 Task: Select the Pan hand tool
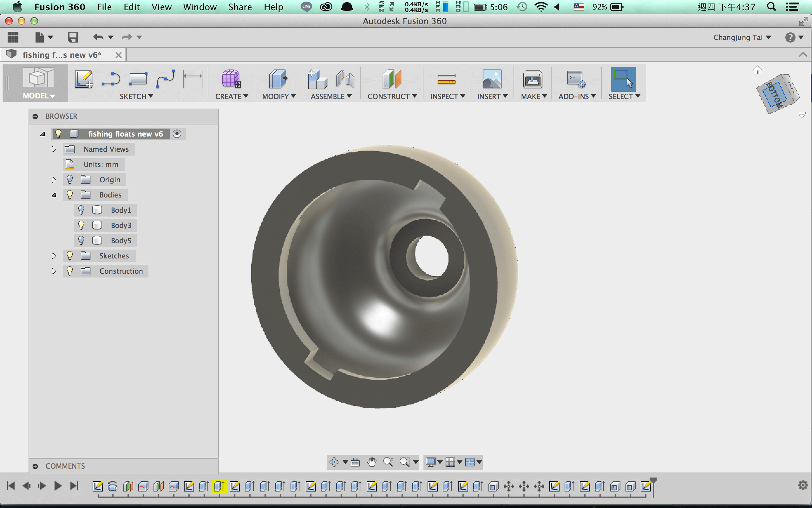pos(372,462)
